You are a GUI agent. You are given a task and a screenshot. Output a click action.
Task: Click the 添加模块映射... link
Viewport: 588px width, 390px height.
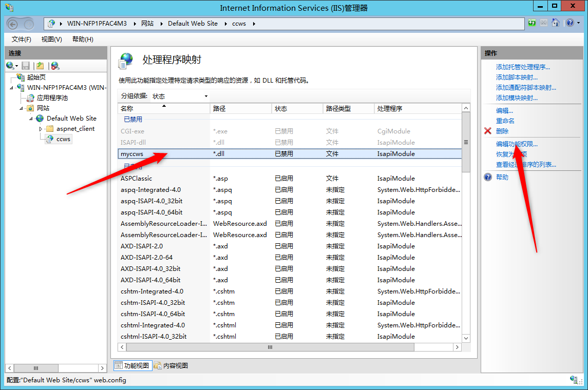[x=517, y=98]
